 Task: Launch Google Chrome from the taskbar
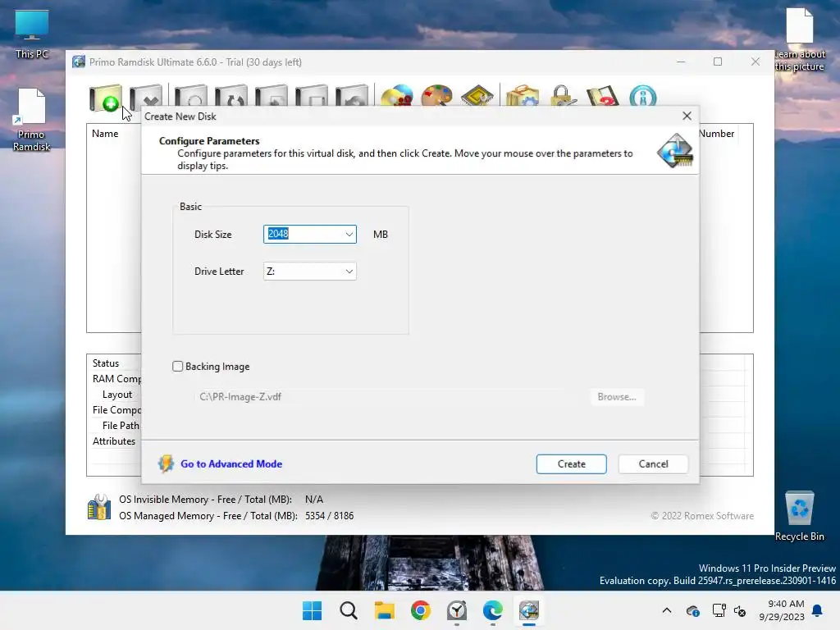[x=421, y=610]
